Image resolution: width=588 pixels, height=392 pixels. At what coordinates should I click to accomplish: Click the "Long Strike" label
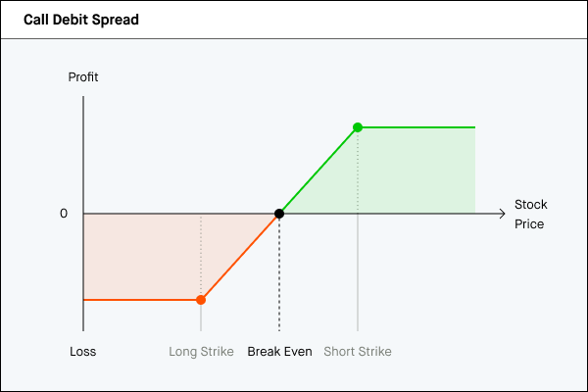click(201, 352)
